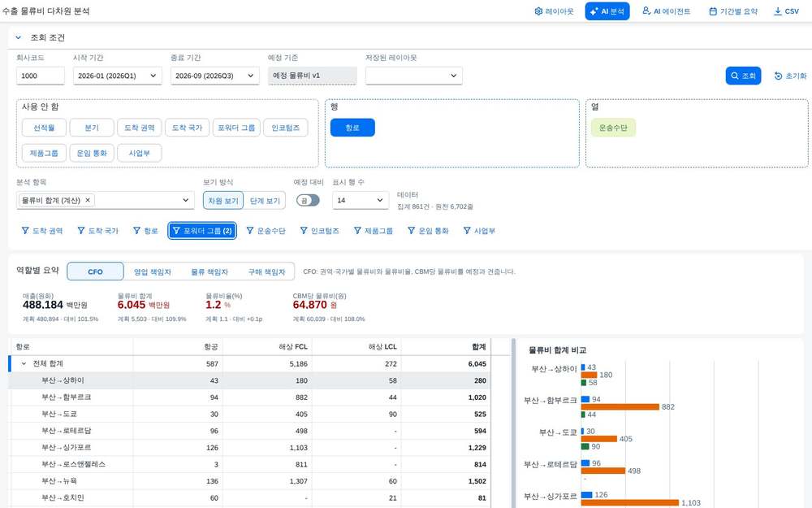Switch to 차원 보기 mode
Viewport: 812px width, 508px height.
[223, 201]
